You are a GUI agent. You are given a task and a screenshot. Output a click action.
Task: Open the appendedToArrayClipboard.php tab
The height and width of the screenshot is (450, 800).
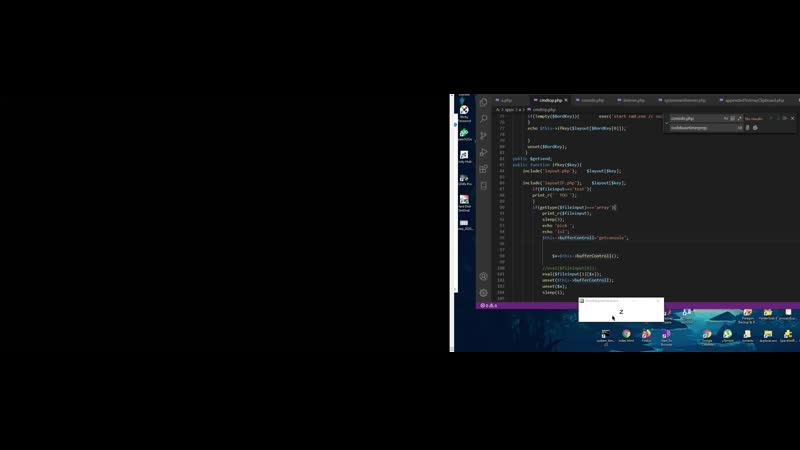(x=754, y=101)
